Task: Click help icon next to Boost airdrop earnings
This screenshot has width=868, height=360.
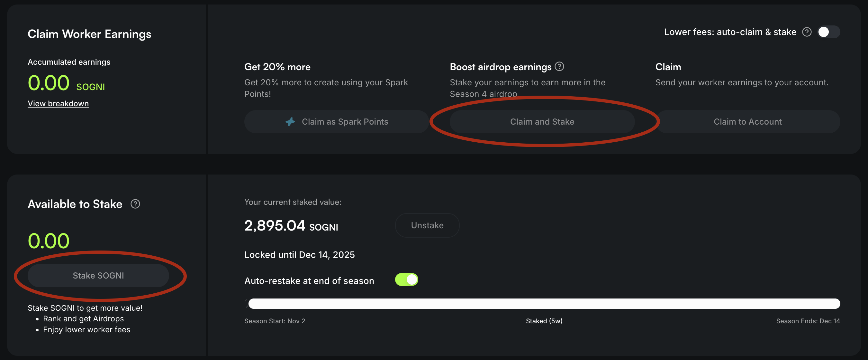Action: [559, 66]
